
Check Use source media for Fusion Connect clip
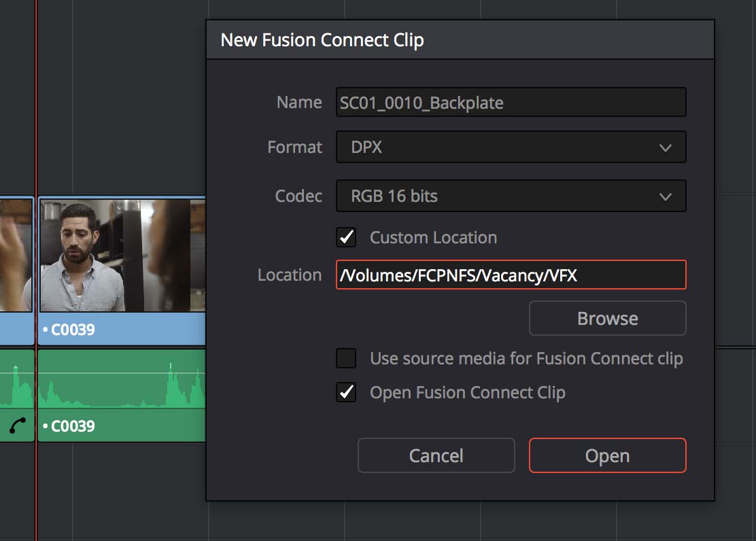[x=346, y=358]
